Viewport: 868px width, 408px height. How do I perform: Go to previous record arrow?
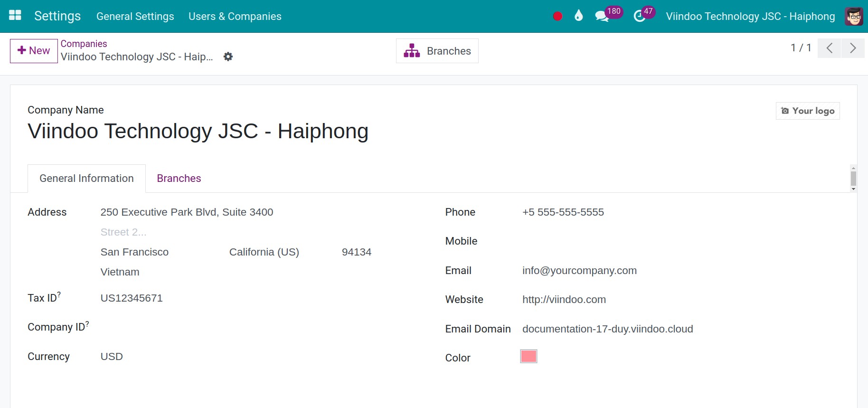(x=830, y=48)
